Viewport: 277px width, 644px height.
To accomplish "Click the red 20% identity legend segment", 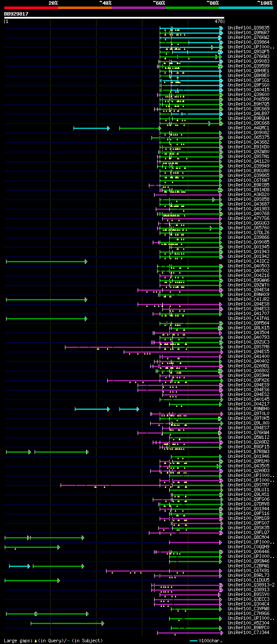I will tap(31, 8).
